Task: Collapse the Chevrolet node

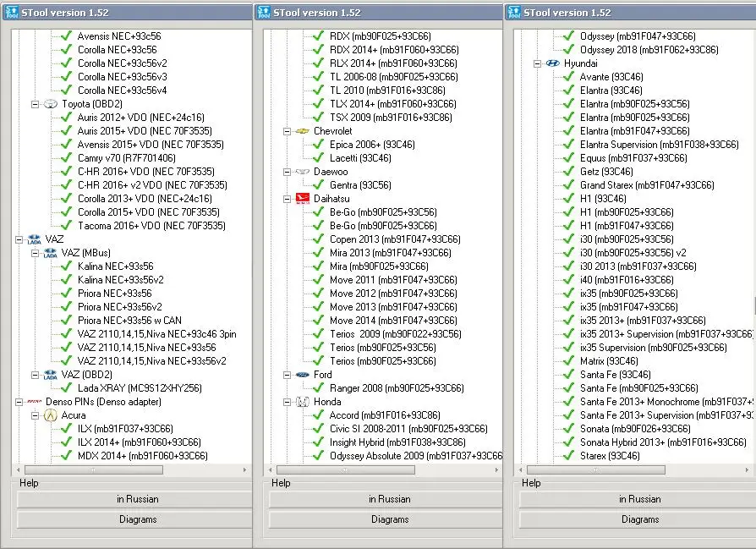Action: (x=287, y=131)
